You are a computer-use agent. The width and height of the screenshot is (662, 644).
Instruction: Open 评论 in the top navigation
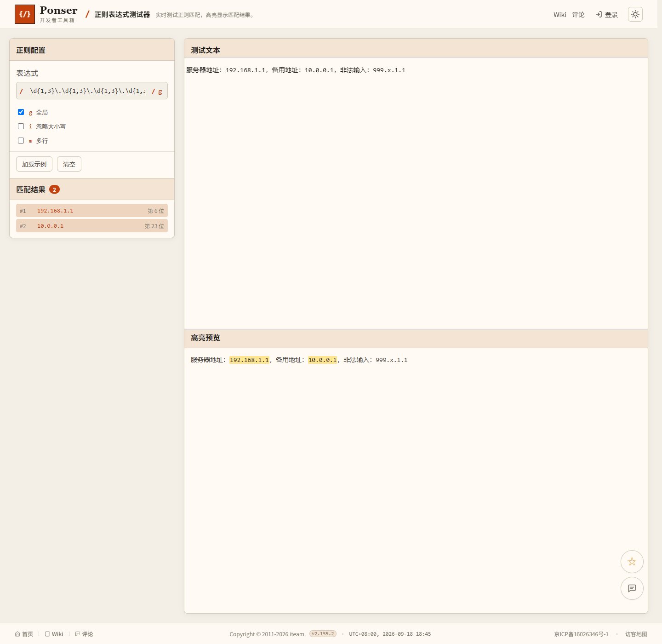coord(578,15)
